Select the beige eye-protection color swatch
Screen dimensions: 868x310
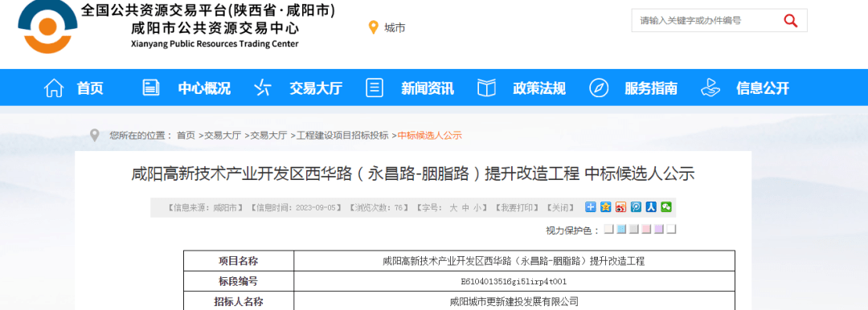click(609, 229)
